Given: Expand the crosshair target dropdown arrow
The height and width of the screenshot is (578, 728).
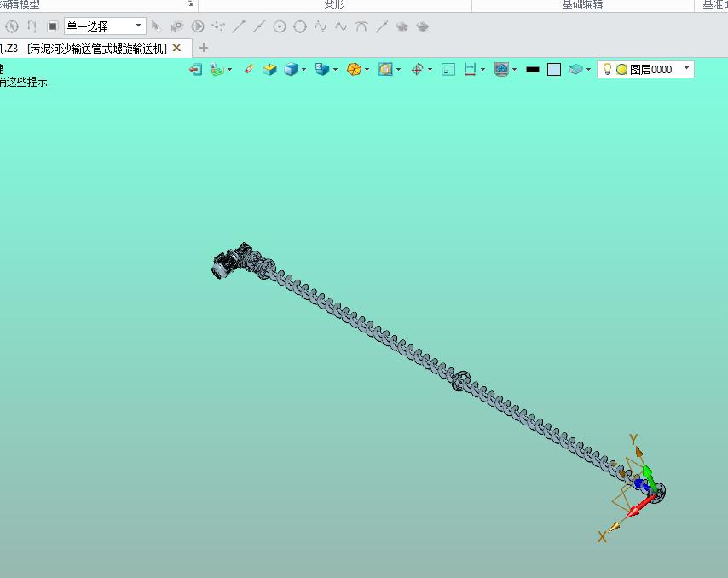Looking at the screenshot, I should point(430,70).
